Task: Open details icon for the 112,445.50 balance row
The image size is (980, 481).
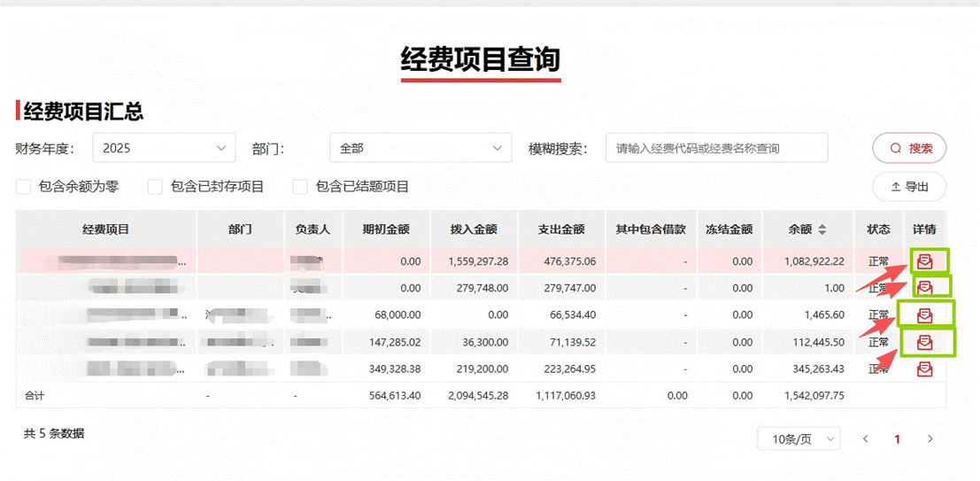Action: click(925, 342)
